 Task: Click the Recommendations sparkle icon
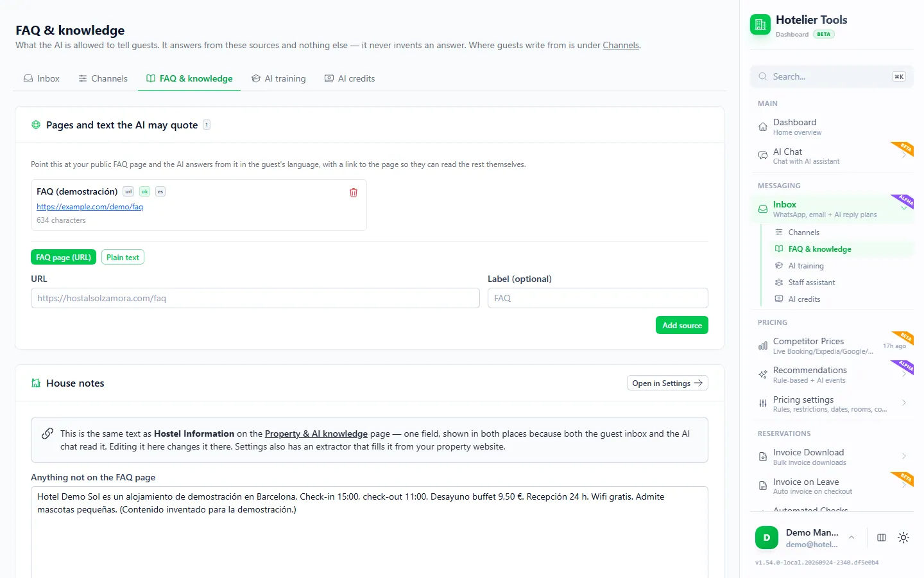(763, 374)
